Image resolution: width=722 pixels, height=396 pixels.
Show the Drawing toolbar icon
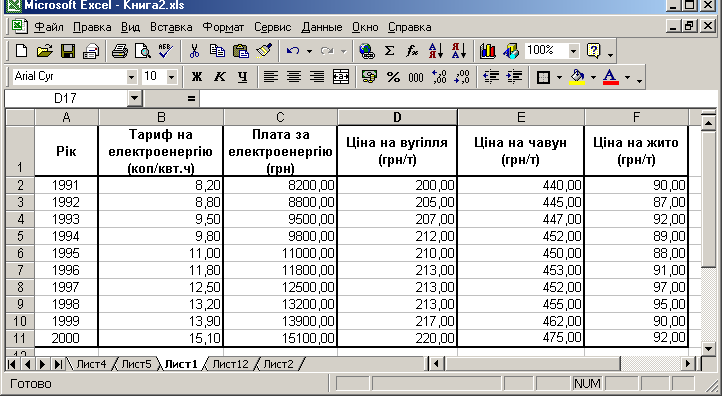(511, 51)
